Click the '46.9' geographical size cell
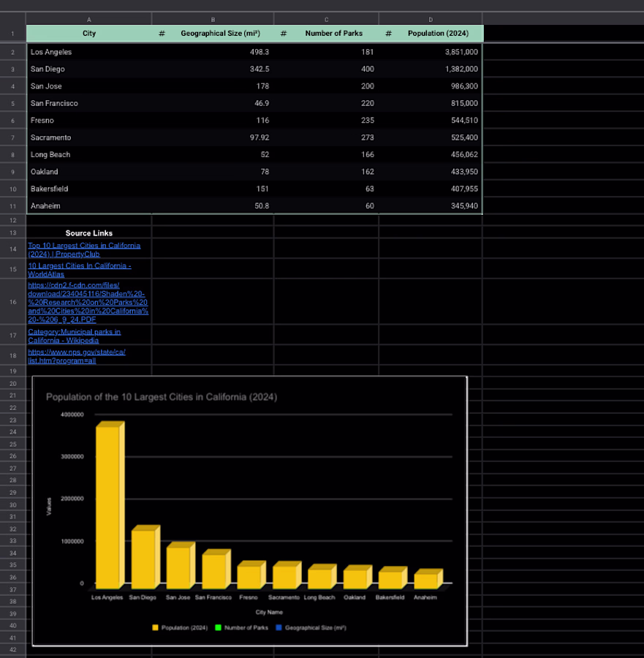The height and width of the screenshot is (658, 644). 213,103
